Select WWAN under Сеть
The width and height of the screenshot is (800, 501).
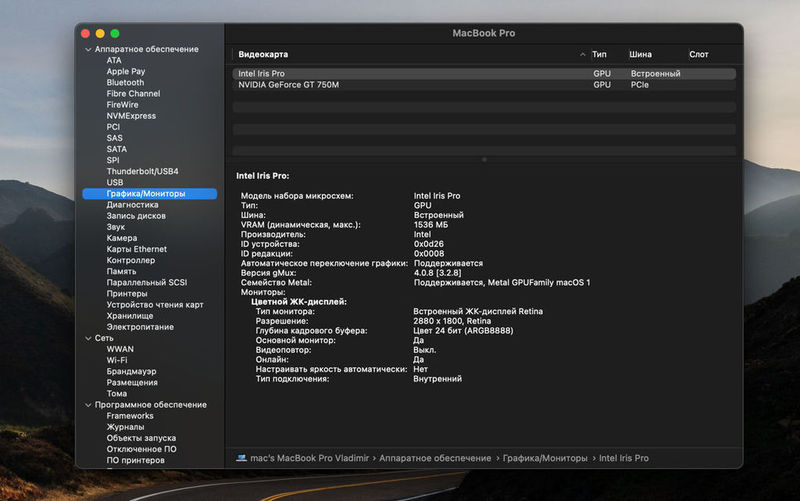pos(120,349)
